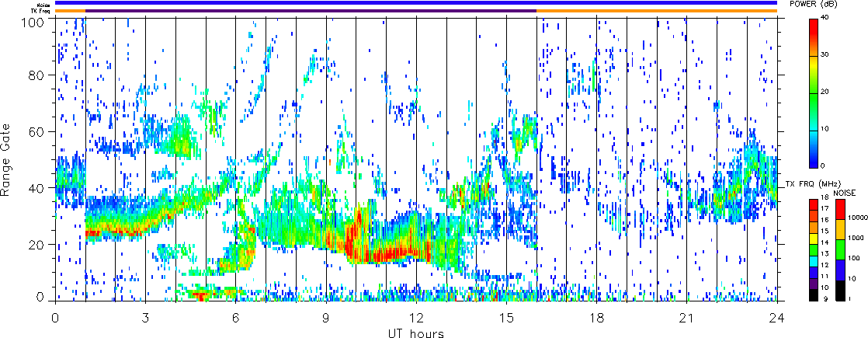Pick the green 13 MHz block in TX FRQ legend
Screen dimensions: 868x338
pyautogui.click(x=813, y=249)
